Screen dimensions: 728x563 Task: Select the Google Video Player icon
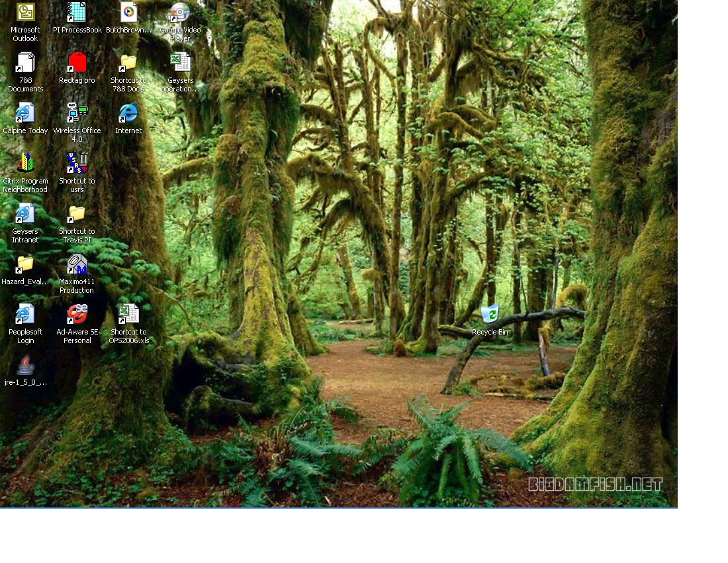click(x=180, y=13)
